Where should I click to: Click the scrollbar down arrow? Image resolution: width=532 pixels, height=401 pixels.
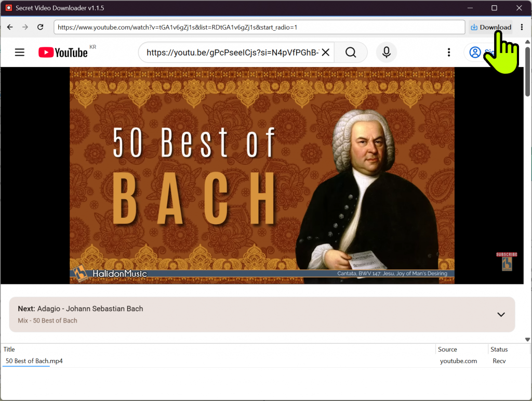pyautogui.click(x=527, y=340)
